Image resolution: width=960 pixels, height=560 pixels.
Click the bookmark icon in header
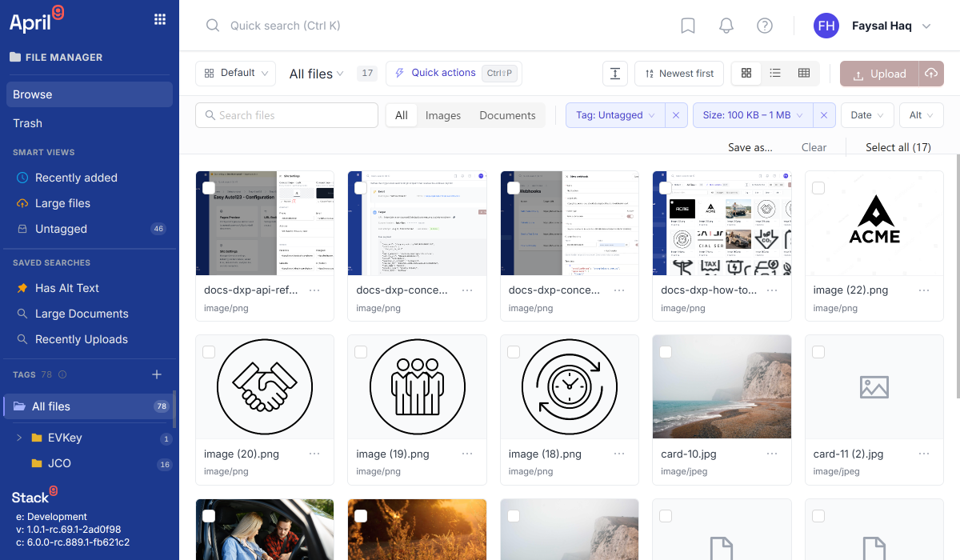coord(688,26)
